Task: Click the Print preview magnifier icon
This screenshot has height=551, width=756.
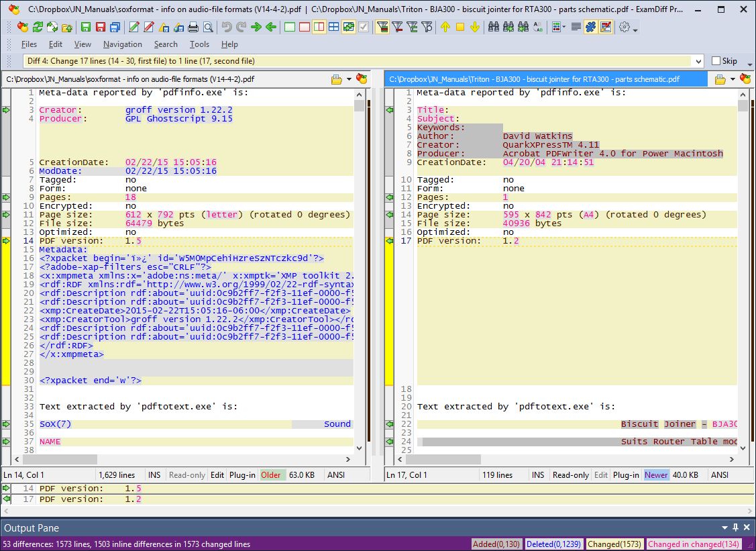Action: coord(208,27)
